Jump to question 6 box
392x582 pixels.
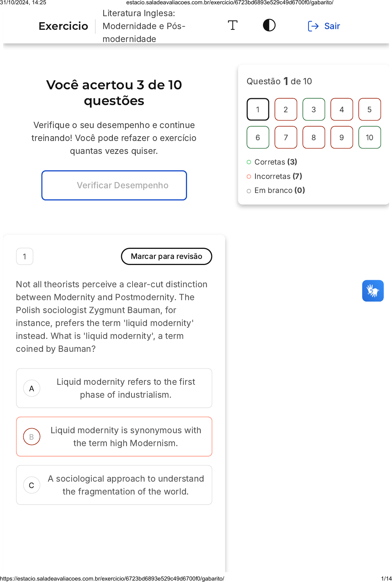click(258, 137)
